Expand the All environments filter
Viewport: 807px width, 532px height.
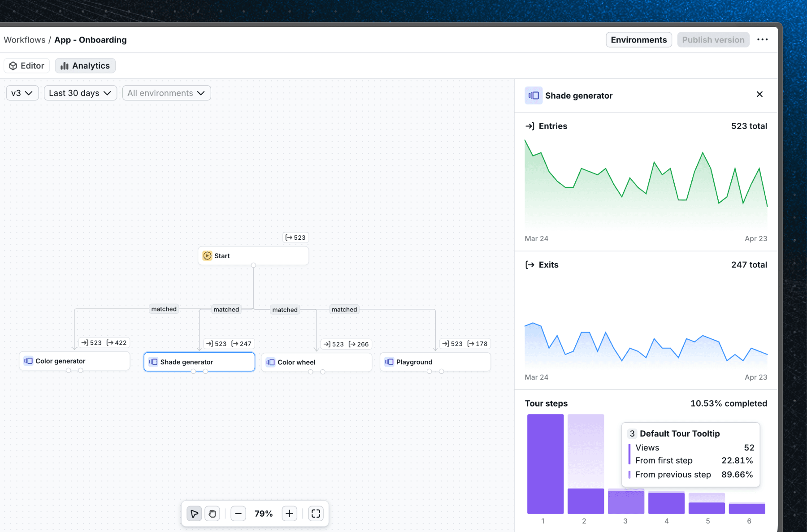coord(166,93)
